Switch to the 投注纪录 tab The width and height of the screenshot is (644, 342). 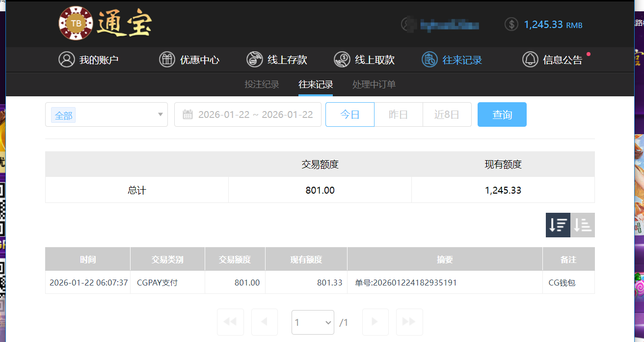pyautogui.click(x=262, y=84)
